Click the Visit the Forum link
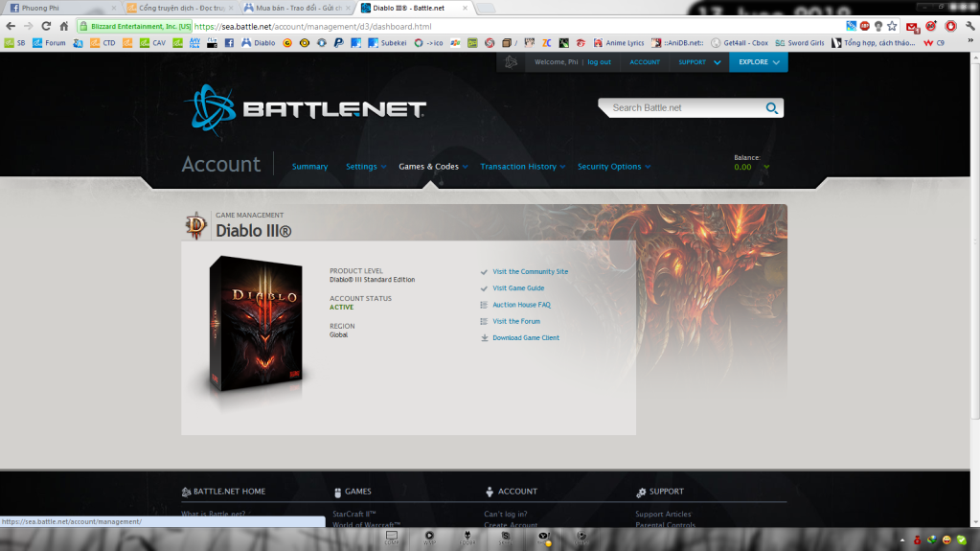 [x=516, y=321]
